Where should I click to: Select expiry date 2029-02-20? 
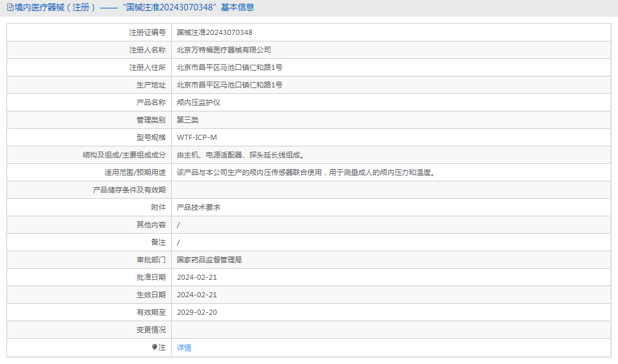[197, 312]
